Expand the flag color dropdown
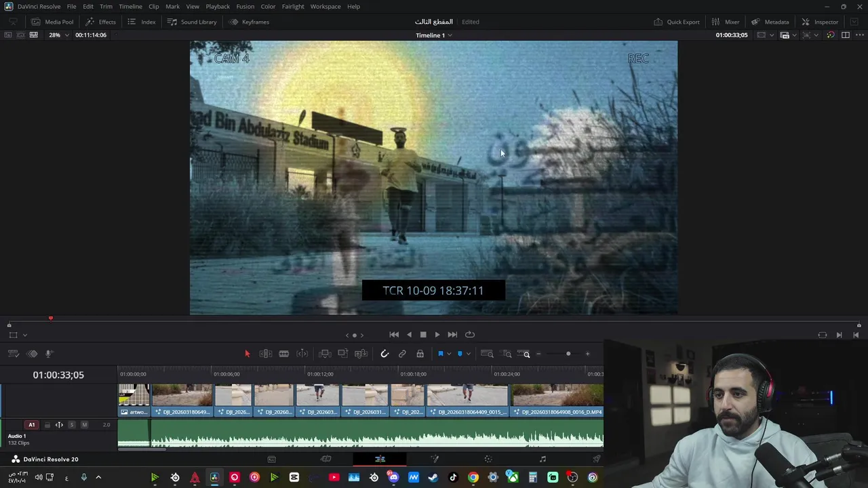Viewport: 868px width, 488px height. (x=449, y=354)
